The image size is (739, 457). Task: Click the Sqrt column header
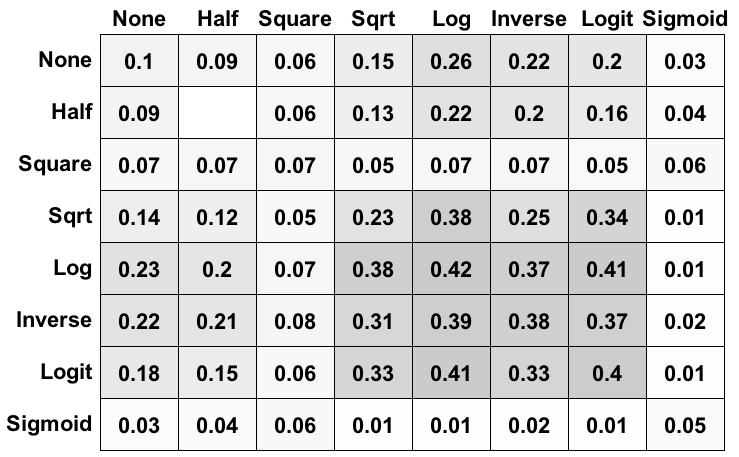point(373,18)
